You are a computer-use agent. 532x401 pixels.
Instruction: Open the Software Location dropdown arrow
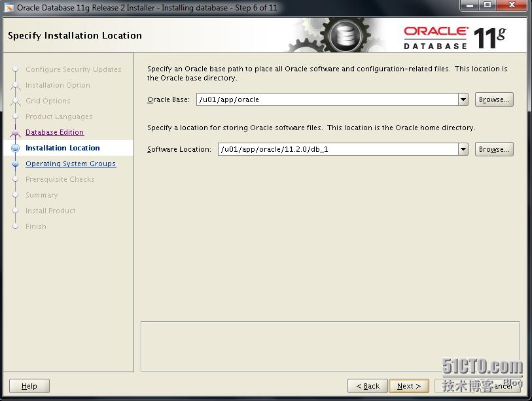pyautogui.click(x=463, y=149)
